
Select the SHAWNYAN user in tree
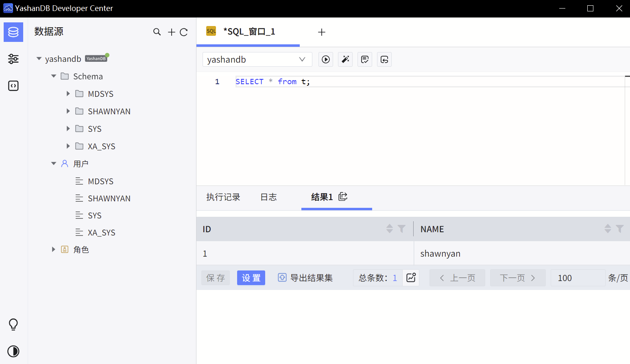pyautogui.click(x=109, y=198)
